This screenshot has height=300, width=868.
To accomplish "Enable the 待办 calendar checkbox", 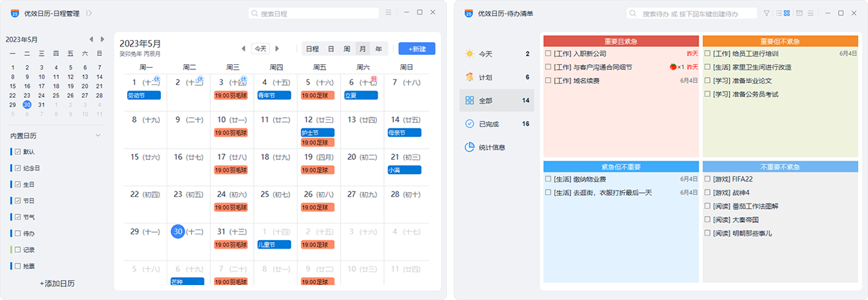I will [18, 234].
